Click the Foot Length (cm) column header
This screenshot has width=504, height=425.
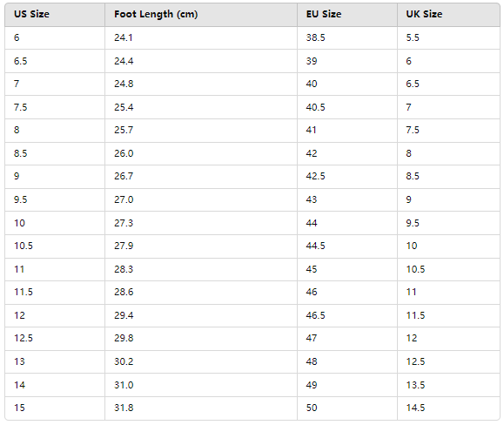(x=201, y=15)
